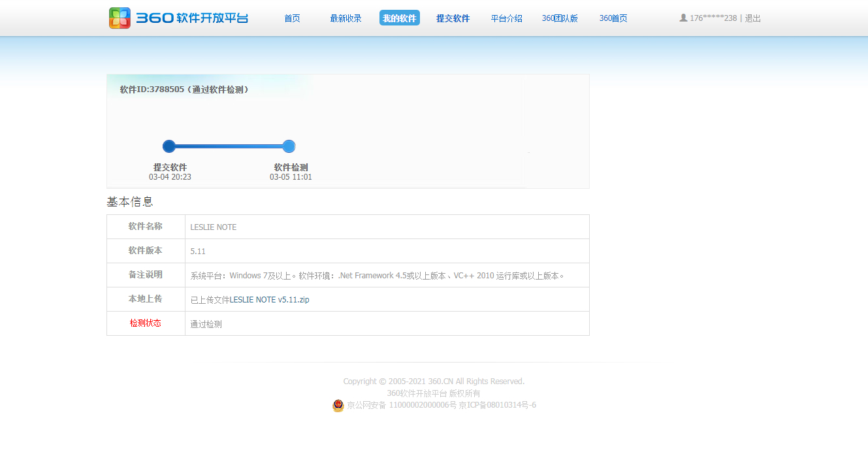Click timestamp 03-04 20:23
Screen dimensions: 868x456
[x=170, y=177]
